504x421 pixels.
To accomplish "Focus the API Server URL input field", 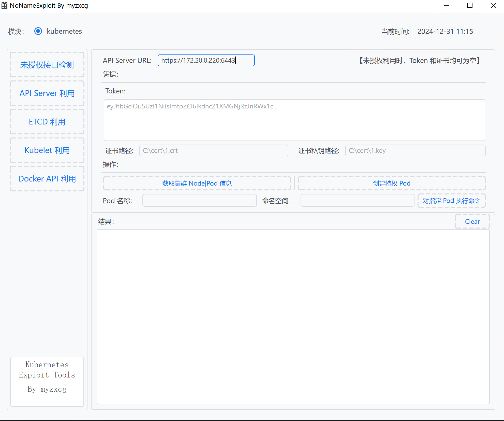I will pyautogui.click(x=206, y=60).
